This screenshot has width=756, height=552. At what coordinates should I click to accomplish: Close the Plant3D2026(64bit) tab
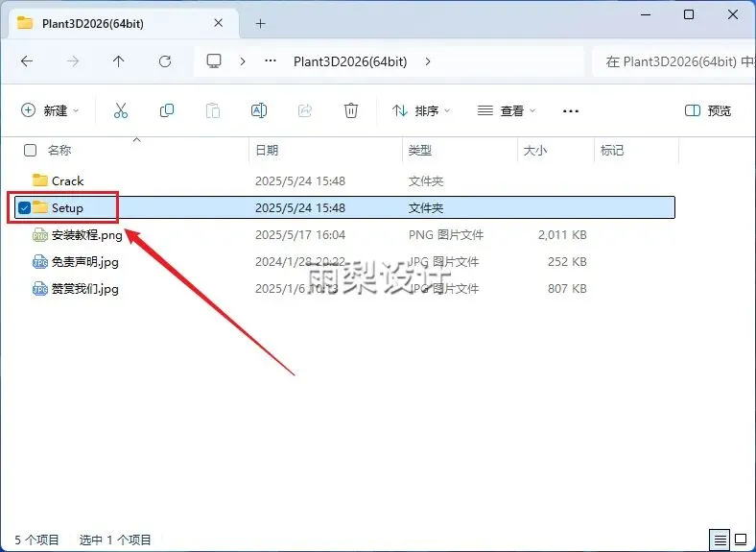[x=219, y=23]
